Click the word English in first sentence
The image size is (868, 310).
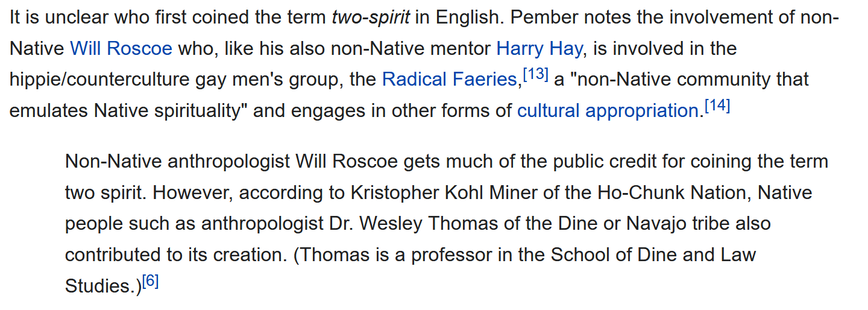coord(468,16)
